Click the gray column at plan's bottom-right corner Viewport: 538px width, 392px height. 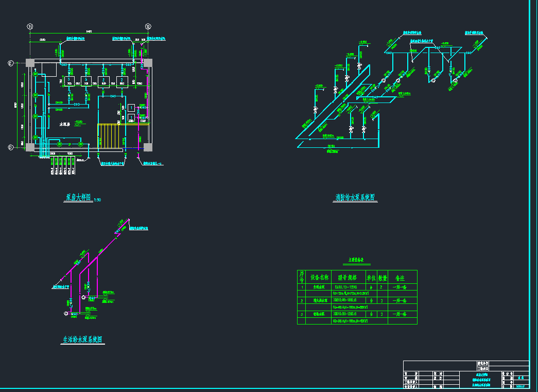[148, 147]
